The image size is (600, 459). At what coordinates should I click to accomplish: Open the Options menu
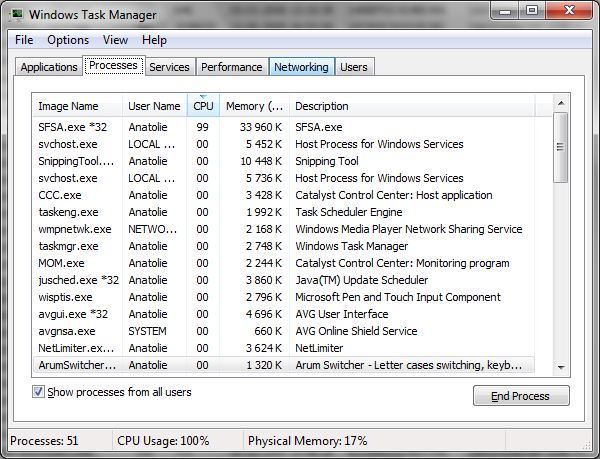pyautogui.click(x=68, y=40)
